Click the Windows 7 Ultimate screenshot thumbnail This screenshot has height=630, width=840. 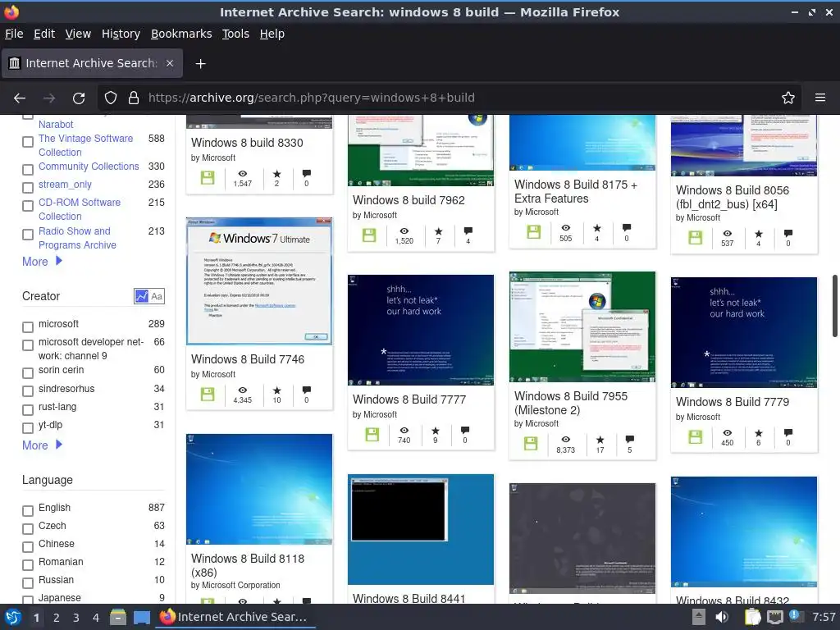click(259, 281)
